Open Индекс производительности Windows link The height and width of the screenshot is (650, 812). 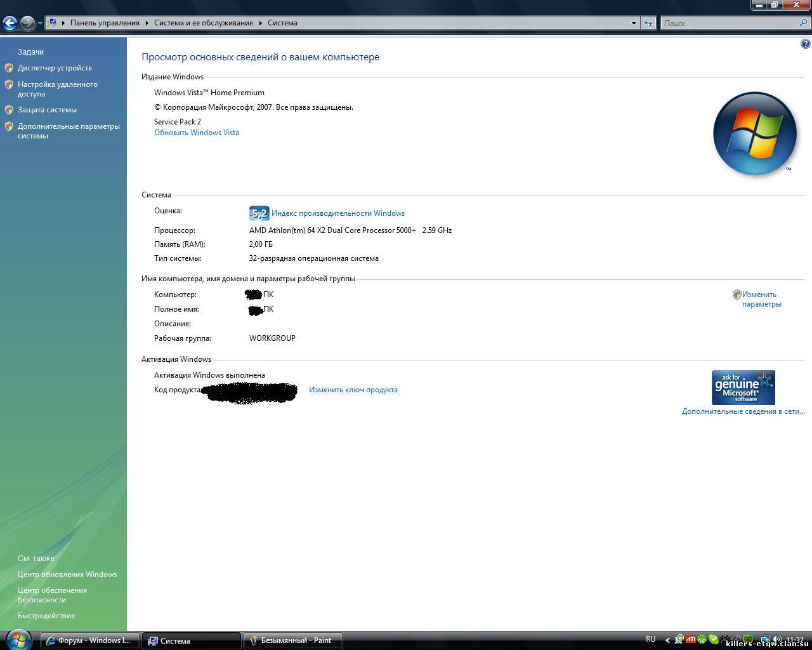pos(338,213)
